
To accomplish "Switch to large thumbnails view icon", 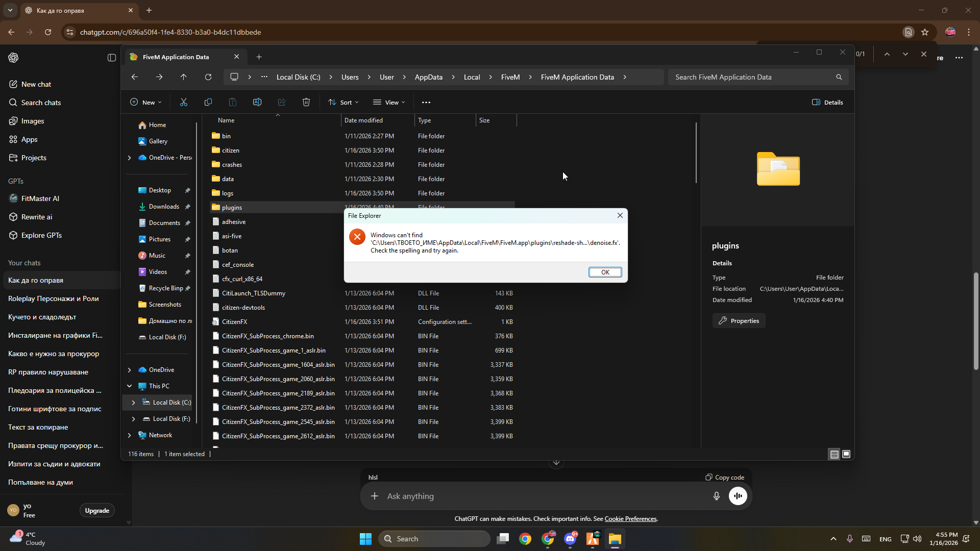I will point(846,454).
